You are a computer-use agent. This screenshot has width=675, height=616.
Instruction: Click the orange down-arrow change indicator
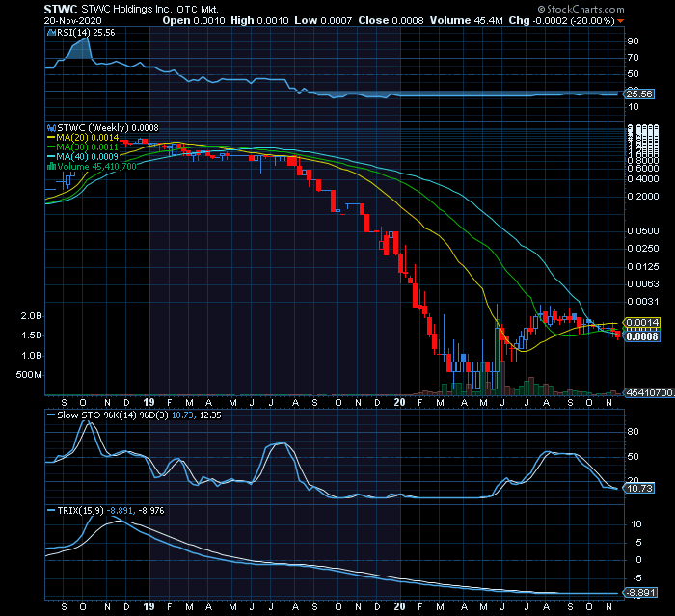click(x=620, y=21)
